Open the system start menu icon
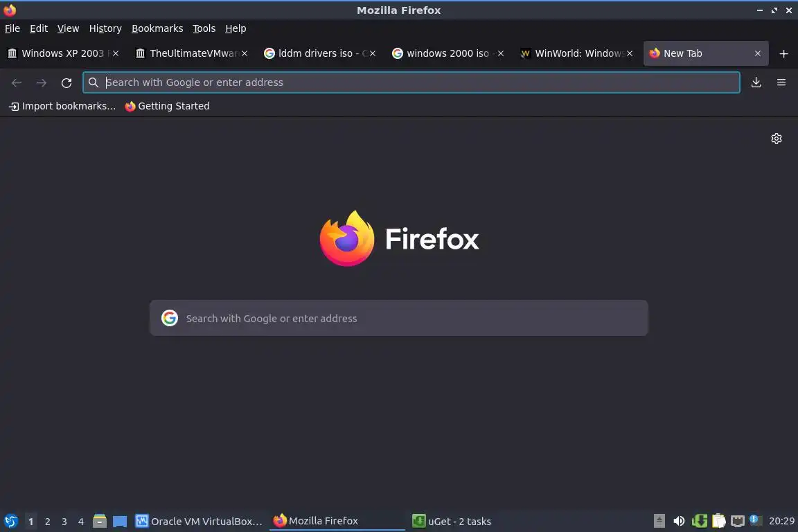 click(10, 521)
